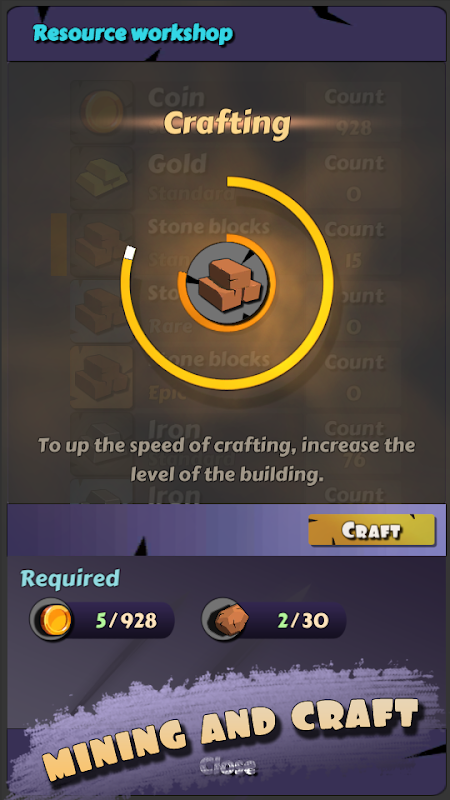Select the Resource workshop title header
This screenshot has width=450, height=800.
point(133,33)
